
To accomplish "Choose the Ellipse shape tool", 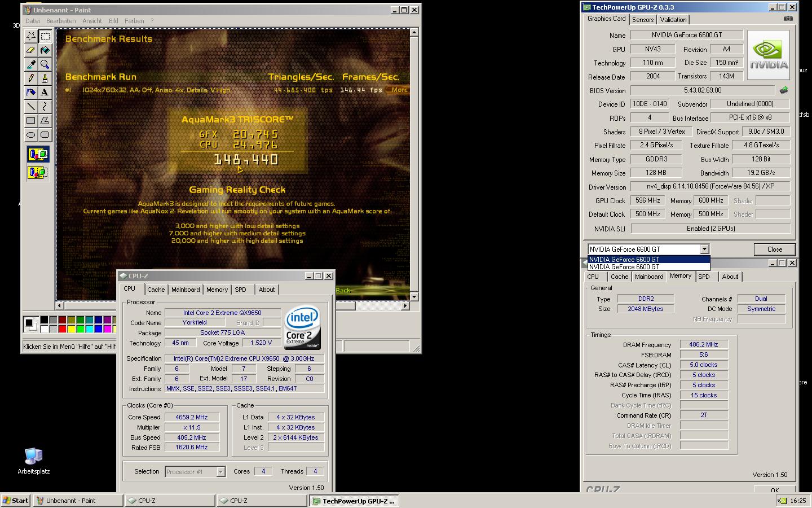I will 31,134.
